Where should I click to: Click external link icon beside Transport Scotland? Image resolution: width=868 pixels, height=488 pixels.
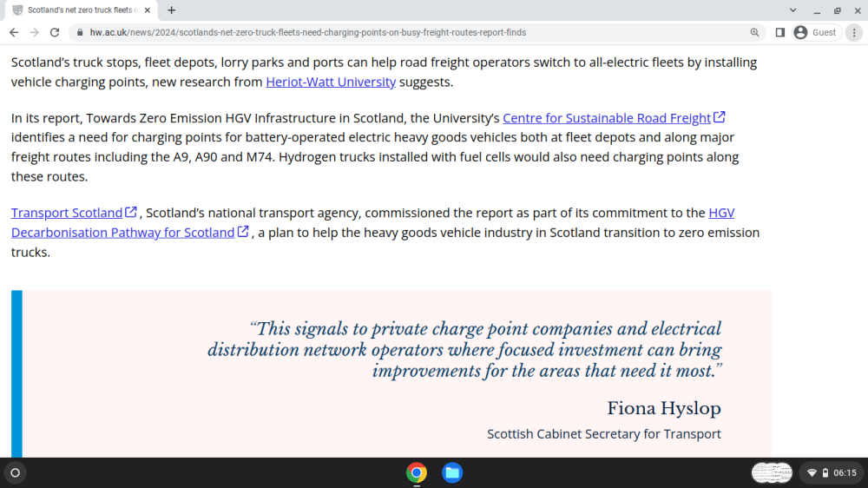point(131,212)
